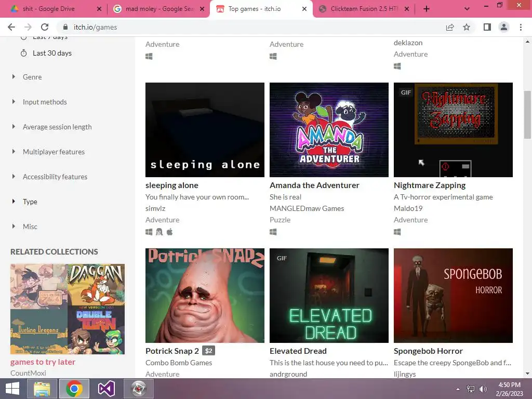Visit author deklazon's page

click(x=408, y=43)
